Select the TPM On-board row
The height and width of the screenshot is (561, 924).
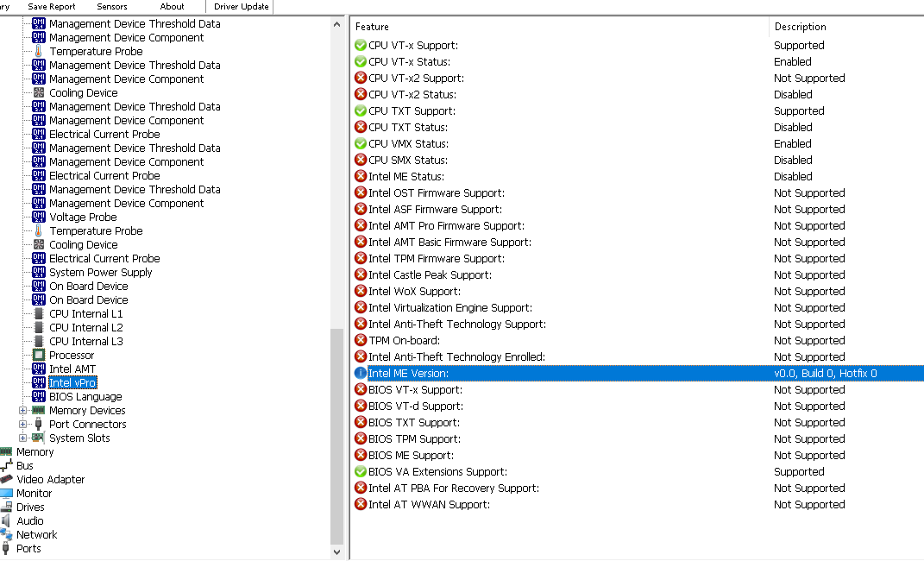point(638,341)
